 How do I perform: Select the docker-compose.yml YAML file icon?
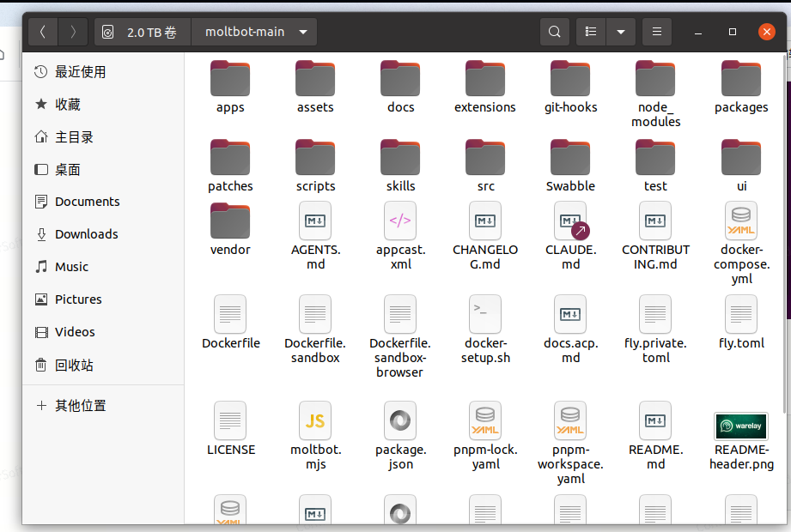coord(740,221)
